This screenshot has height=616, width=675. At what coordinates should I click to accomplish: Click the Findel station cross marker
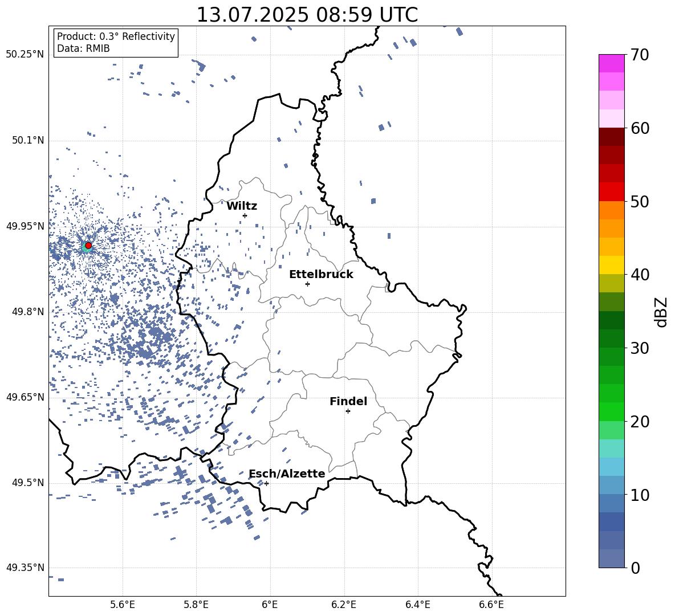[348, 411]
